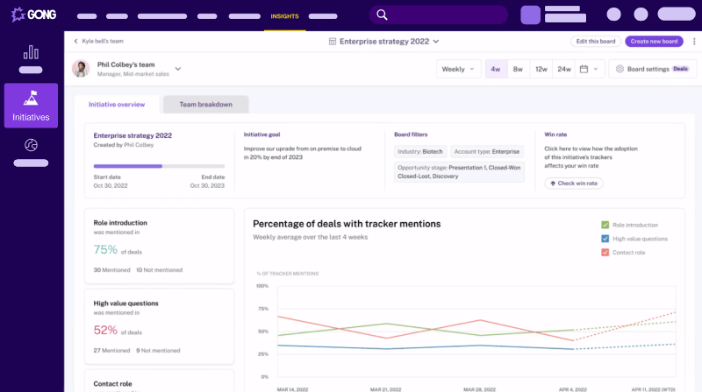Select the 12w time range

point(541,69)
